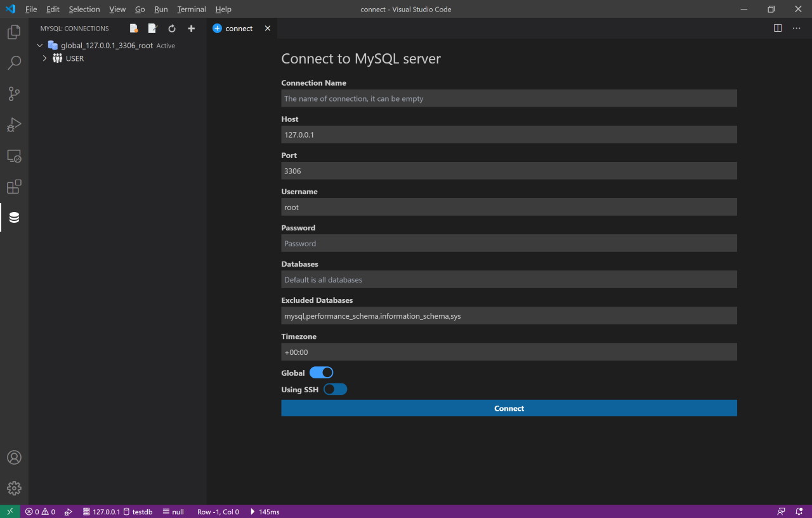The height and width of the screenshot is (518, 812).
Task: Select the USER row in connections tree
Action: pyautogui.click(x=118, y=58)
